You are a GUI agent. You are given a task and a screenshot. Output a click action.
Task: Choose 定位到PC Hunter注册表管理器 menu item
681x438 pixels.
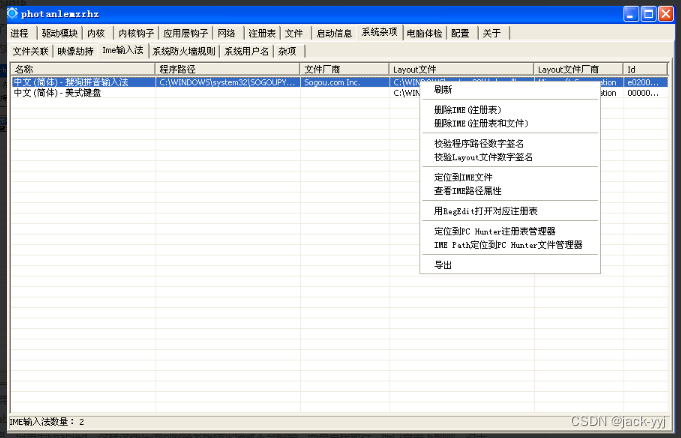click(x=510, y=231)
